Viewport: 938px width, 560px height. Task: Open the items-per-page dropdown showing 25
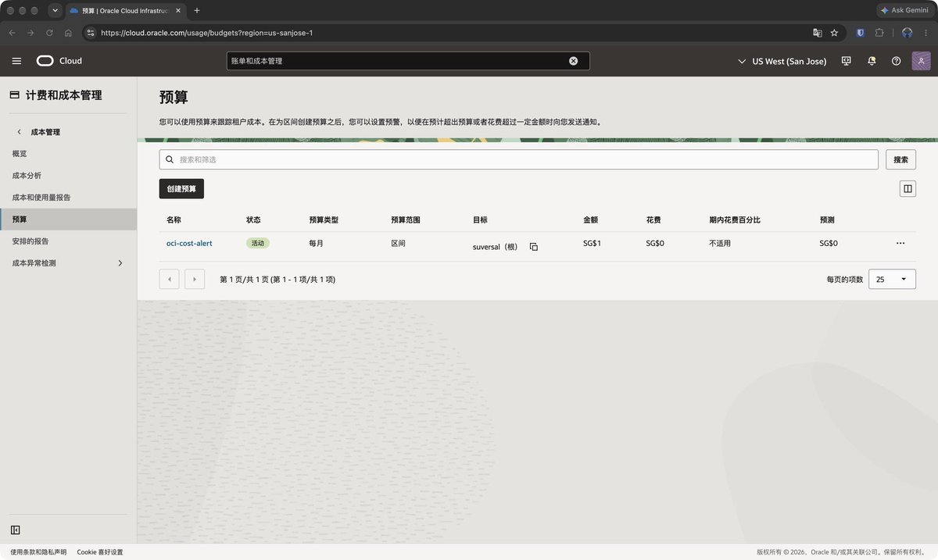(892, 279)
